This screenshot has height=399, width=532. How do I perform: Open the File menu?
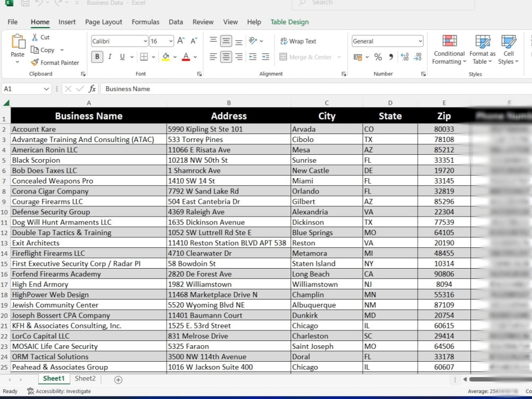point(13,22)
